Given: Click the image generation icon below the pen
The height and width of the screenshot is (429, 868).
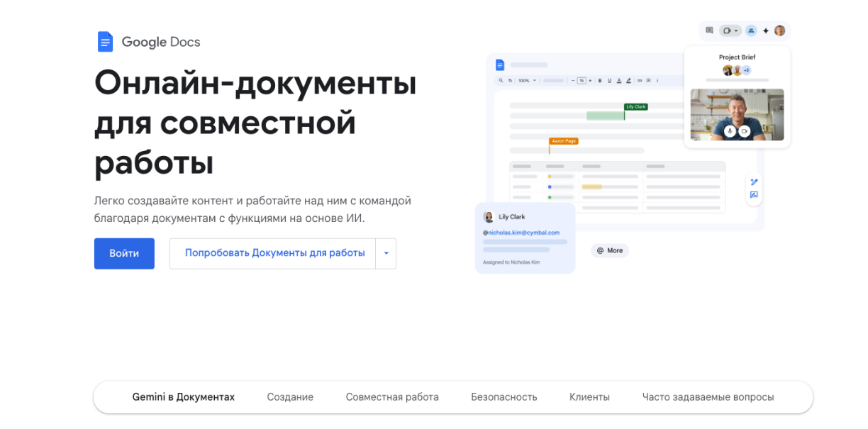Looking at the screenshot, I should pyautogui.click(x=754, y=195).
